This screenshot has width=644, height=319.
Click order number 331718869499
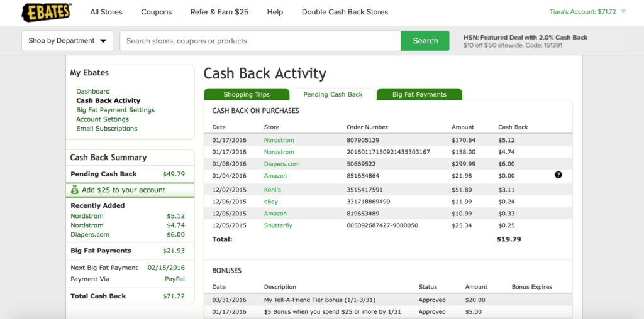369,202
